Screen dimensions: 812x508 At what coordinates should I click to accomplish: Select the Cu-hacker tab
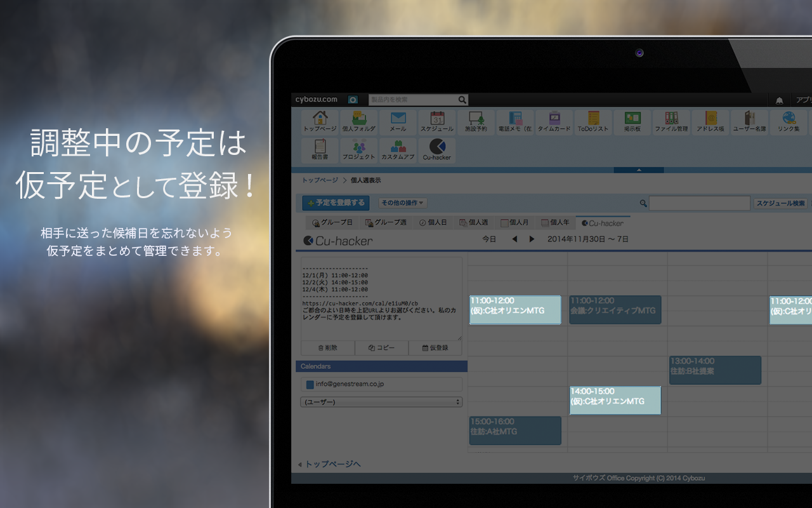(x=603, y=223)
